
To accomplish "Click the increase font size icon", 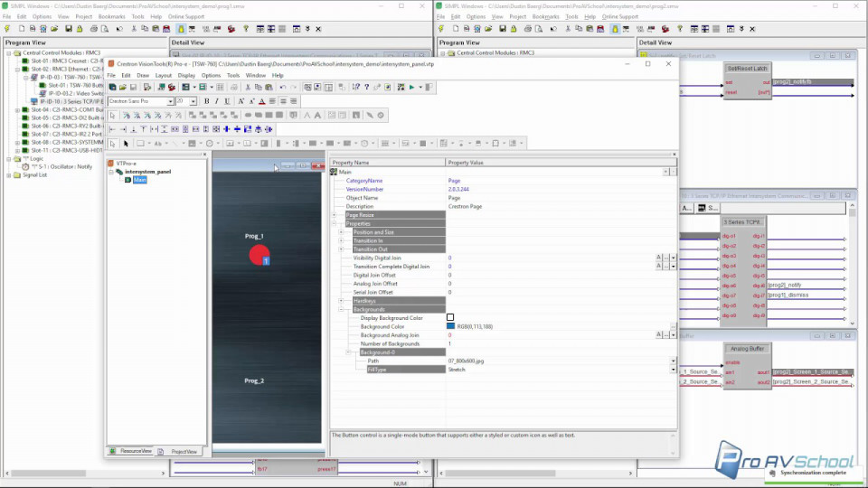I will coord(241,101).
